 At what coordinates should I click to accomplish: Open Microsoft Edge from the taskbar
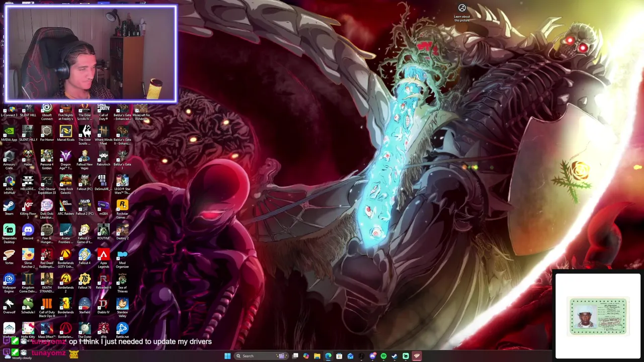(x=328, y=356)
